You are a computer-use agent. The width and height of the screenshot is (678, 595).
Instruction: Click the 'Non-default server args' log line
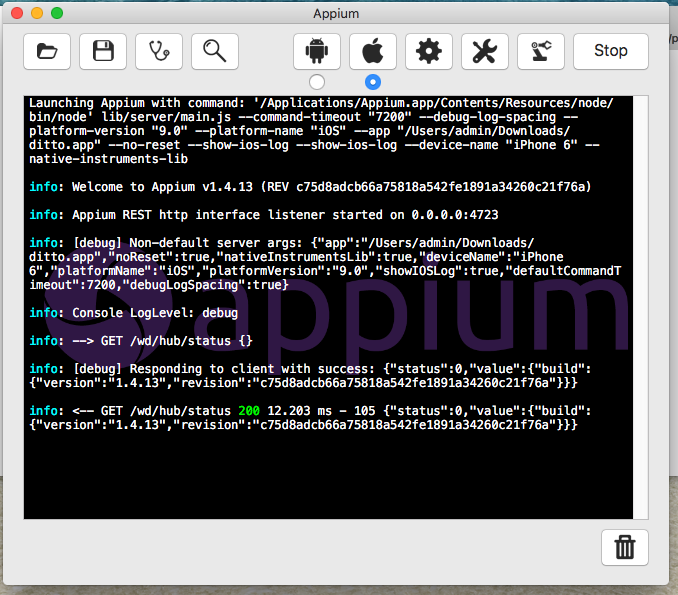tap(325, 264)
